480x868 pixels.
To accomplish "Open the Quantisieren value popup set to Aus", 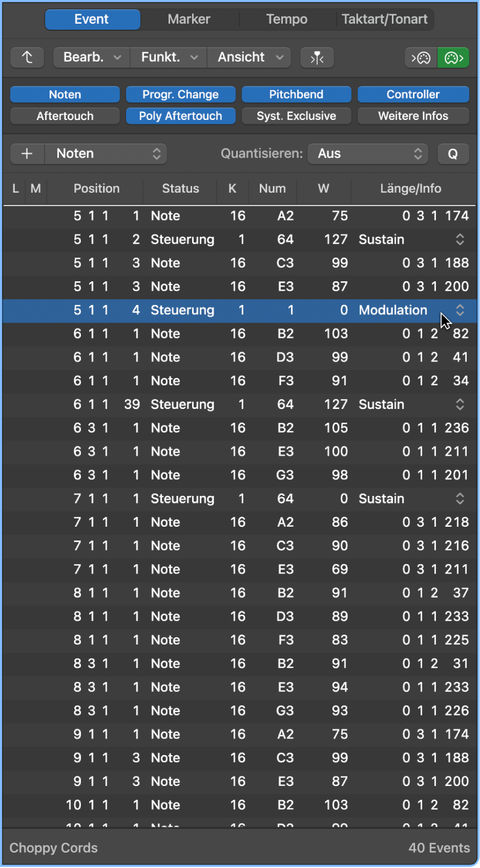I will (x=368, y=154).
